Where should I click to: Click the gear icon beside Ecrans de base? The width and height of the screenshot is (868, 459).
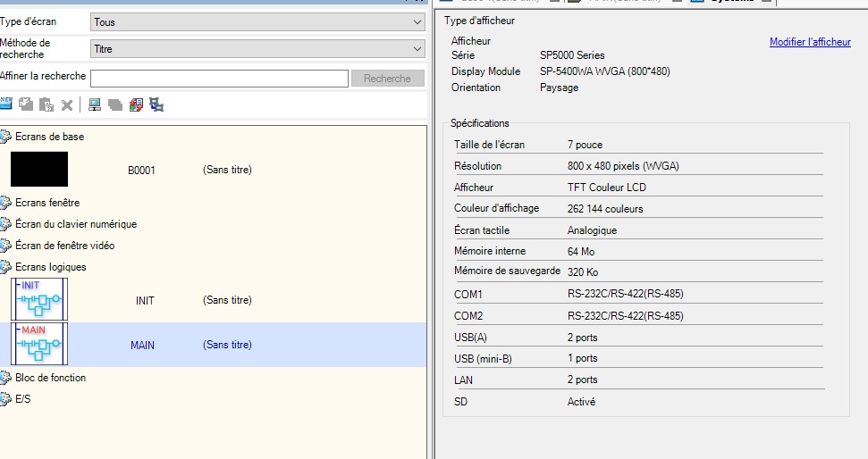click(6, 137)
